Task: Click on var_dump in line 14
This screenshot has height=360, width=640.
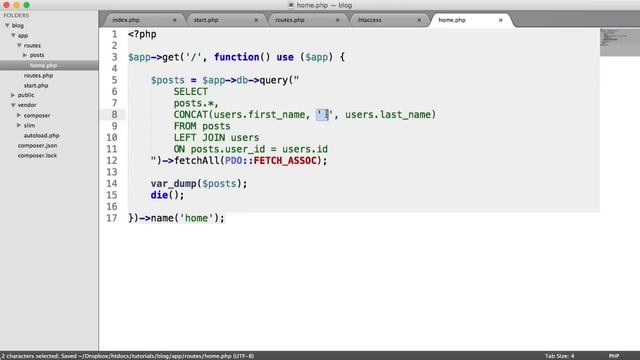Action: pos(173,184)
